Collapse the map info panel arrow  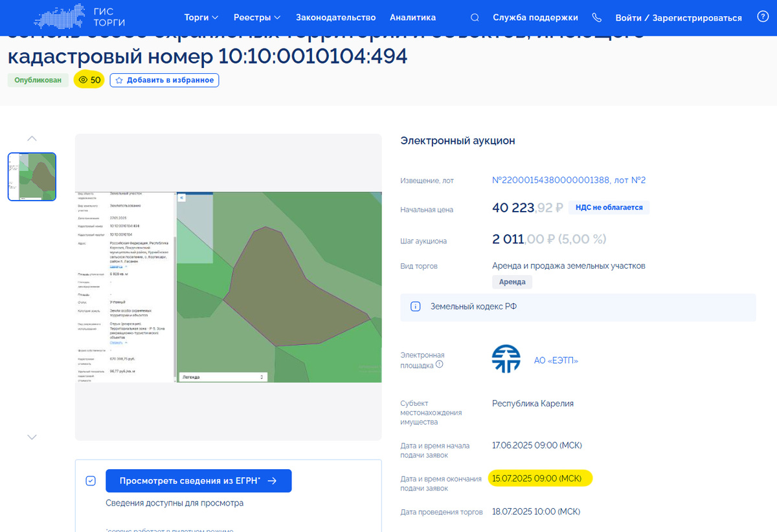(182, 197)
